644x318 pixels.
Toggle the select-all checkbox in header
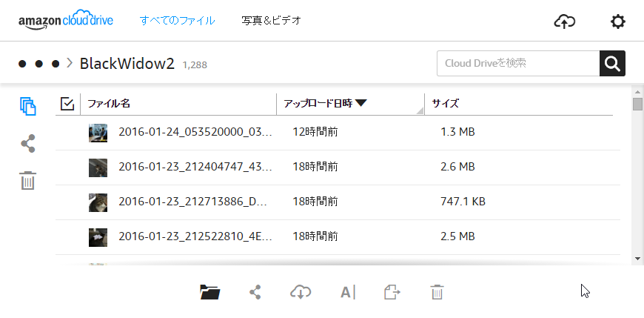click(x=67, y=104)
